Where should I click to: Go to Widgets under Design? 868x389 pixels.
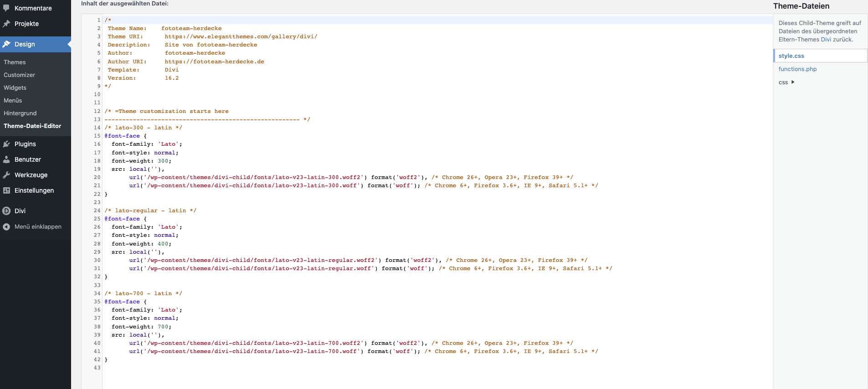(15, 87)
